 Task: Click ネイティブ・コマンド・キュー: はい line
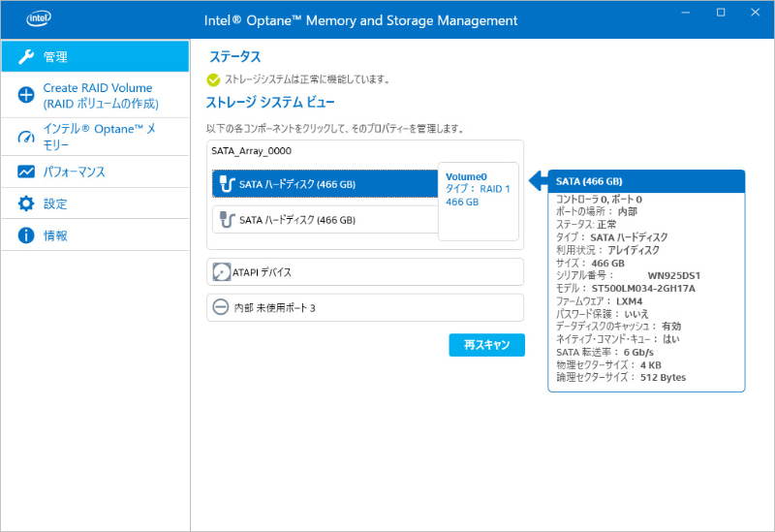tap(618, 339)
